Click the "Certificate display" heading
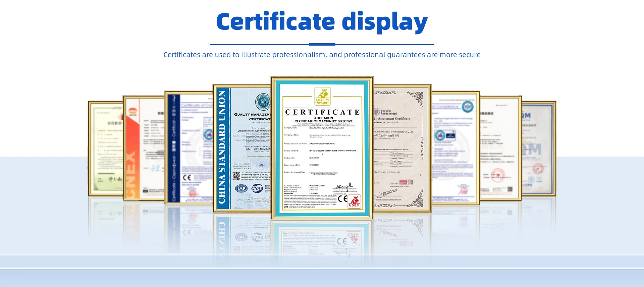The width and height of the screenshot is (644, 287). click(x=322, y=22)
